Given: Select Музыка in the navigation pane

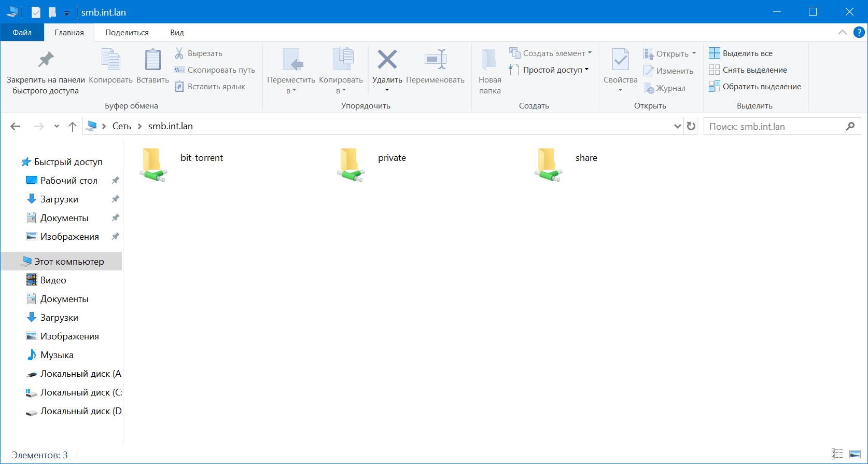Looking at the screenshot, I should click(x=57, y=355).
